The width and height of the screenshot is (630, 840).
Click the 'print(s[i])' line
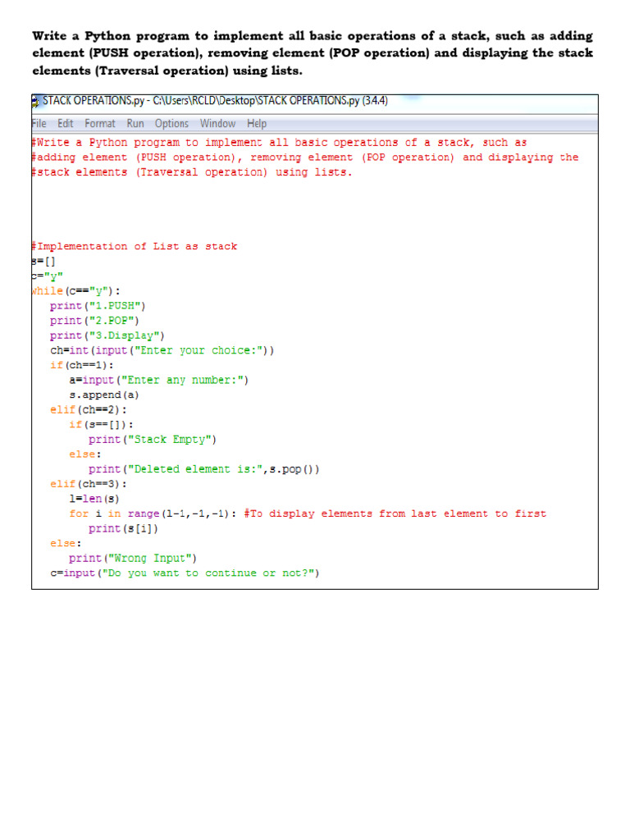123,529
